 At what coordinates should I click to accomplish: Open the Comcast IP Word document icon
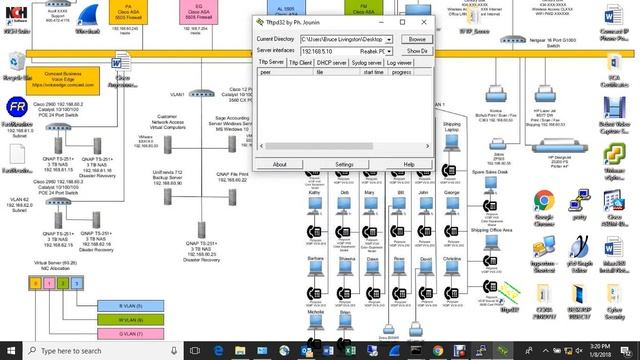(614, 21)
